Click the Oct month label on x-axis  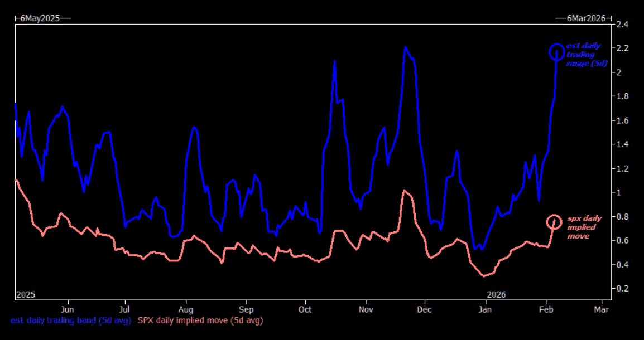click(305, 309)
